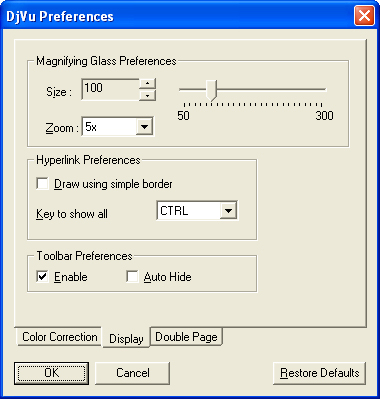The image size is (380, 399).
Task: Click the magnifying glass size slider thumb
Action: pos(211,90)
